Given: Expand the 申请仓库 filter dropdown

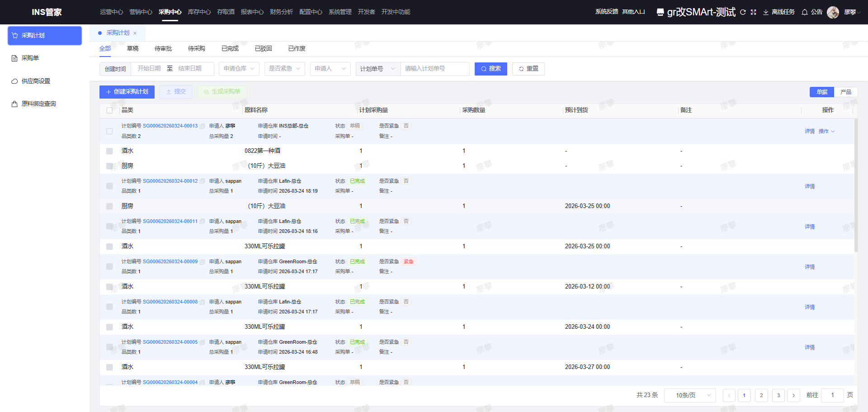Looking at the screenshot, I should pyautogui.click(x=239, y=69).
